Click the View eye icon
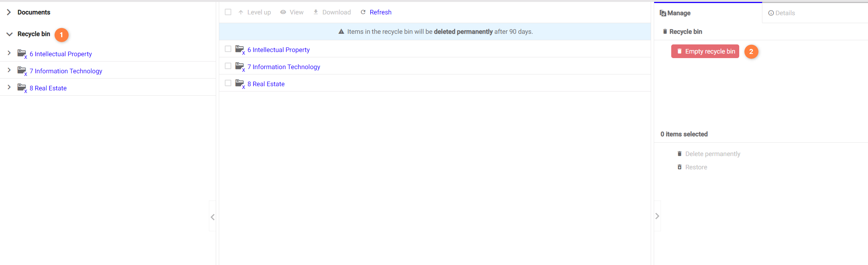This screenshot has height=265, width=868. (x=283, y=12)
